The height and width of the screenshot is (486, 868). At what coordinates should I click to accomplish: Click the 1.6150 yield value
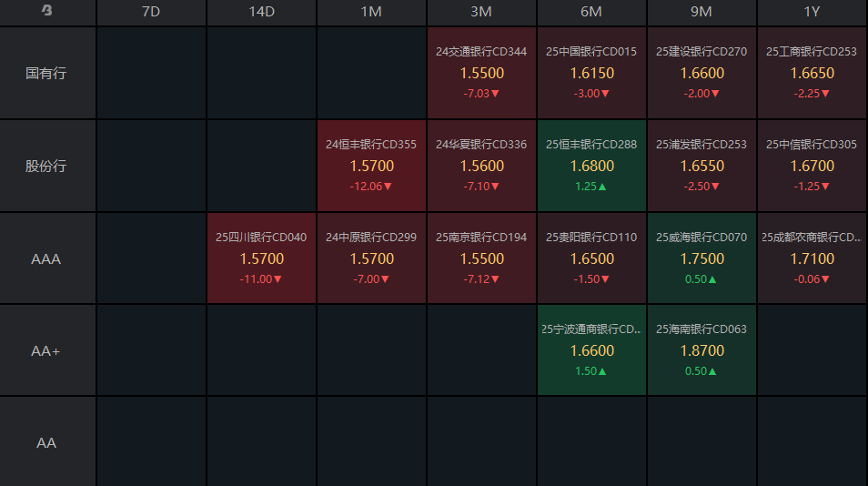click(591, 73)
